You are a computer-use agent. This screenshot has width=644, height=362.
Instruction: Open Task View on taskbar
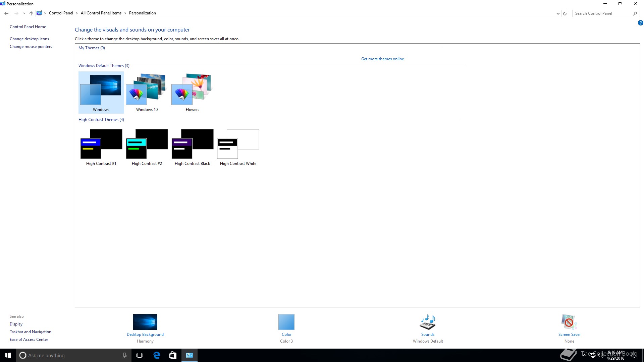pyautogui.click(x=140, y=355)
